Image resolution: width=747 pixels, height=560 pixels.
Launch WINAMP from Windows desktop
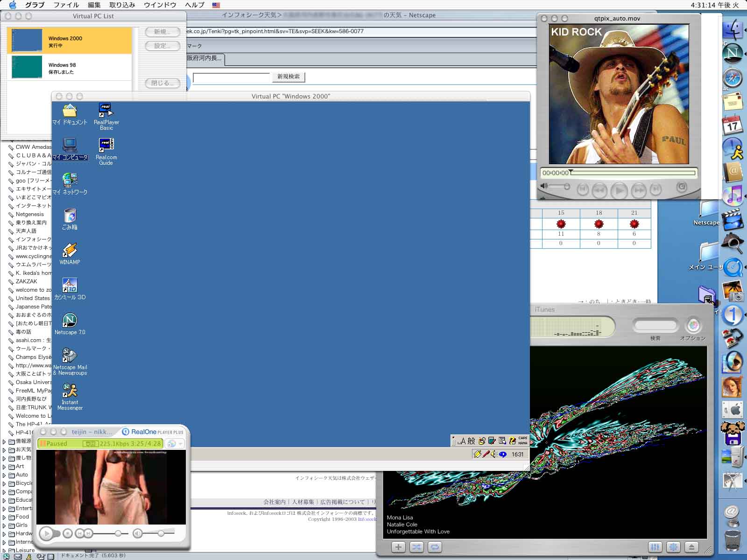tap(70, 254)
